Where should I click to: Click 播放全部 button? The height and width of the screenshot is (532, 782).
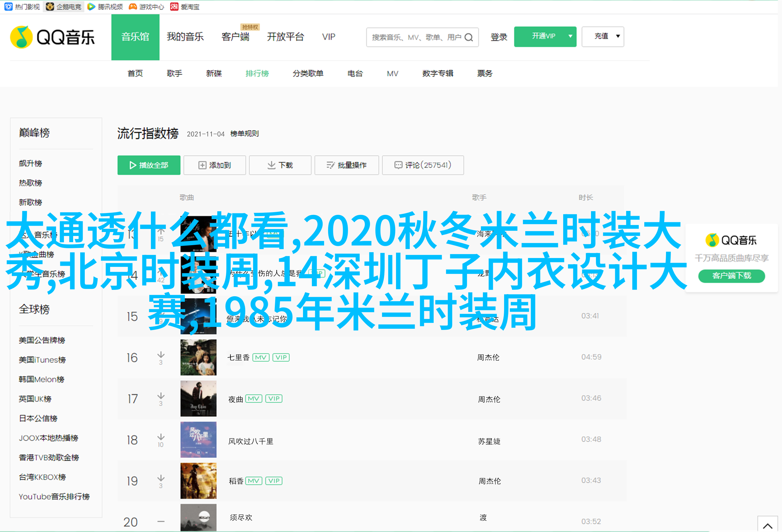149,165
